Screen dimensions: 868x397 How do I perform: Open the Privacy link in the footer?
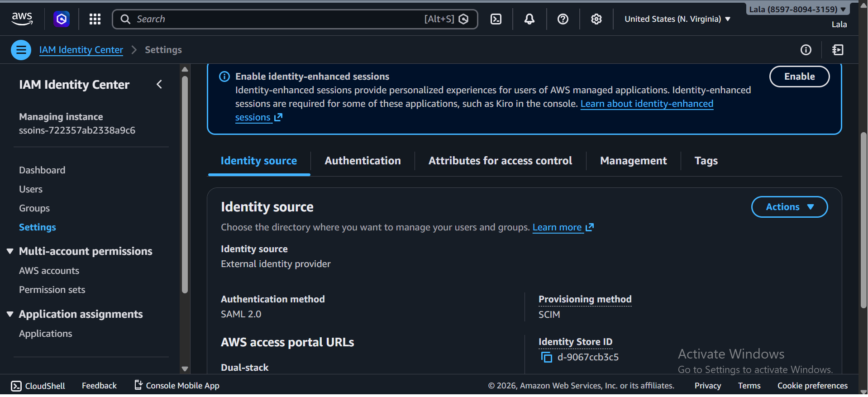coord(708,386)
